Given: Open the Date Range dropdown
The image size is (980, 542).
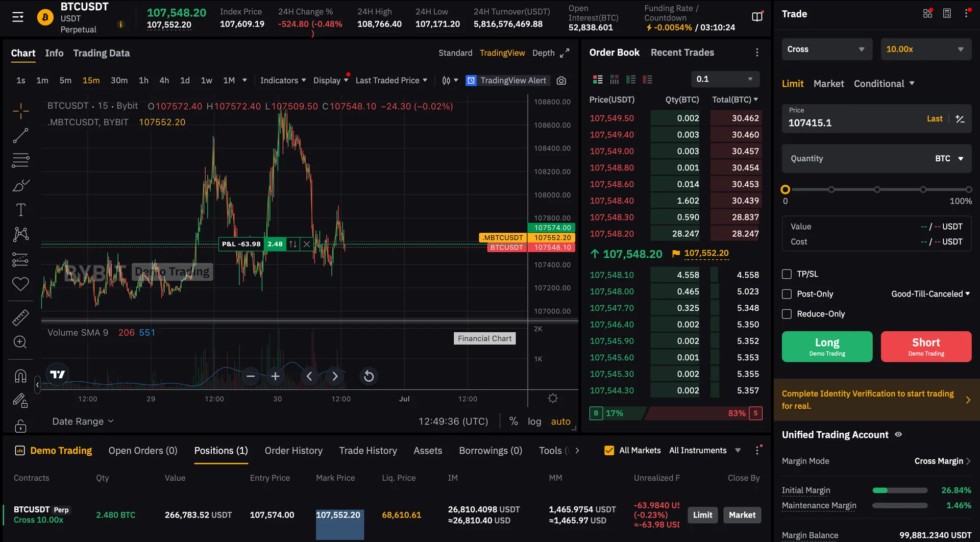Looking at the screenshot, I should point(83,422).
